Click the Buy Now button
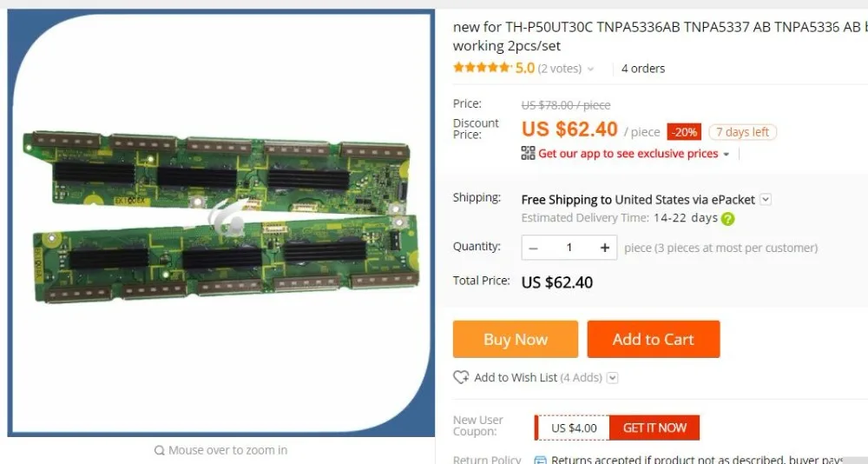This screenshot has height=464, width=868. click(516, 339)
